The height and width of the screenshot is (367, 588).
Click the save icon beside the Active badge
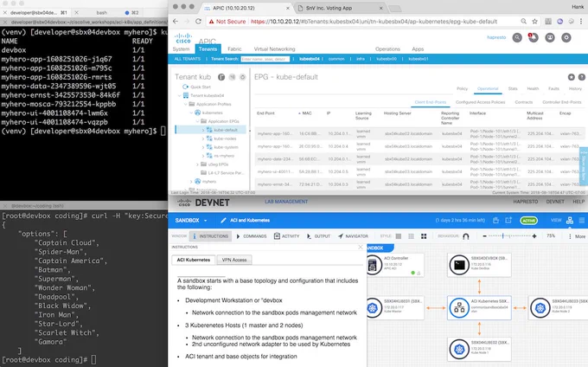click(495, 220)
